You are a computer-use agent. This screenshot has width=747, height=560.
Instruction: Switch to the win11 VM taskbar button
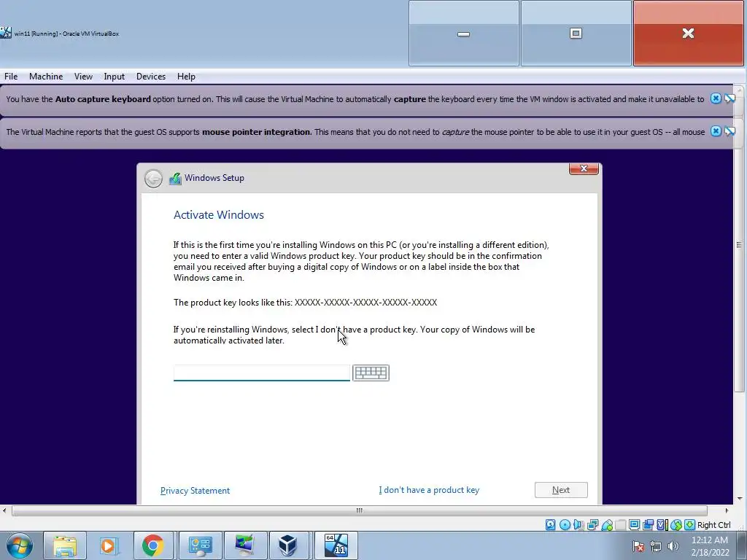click(x=336, y=545)
